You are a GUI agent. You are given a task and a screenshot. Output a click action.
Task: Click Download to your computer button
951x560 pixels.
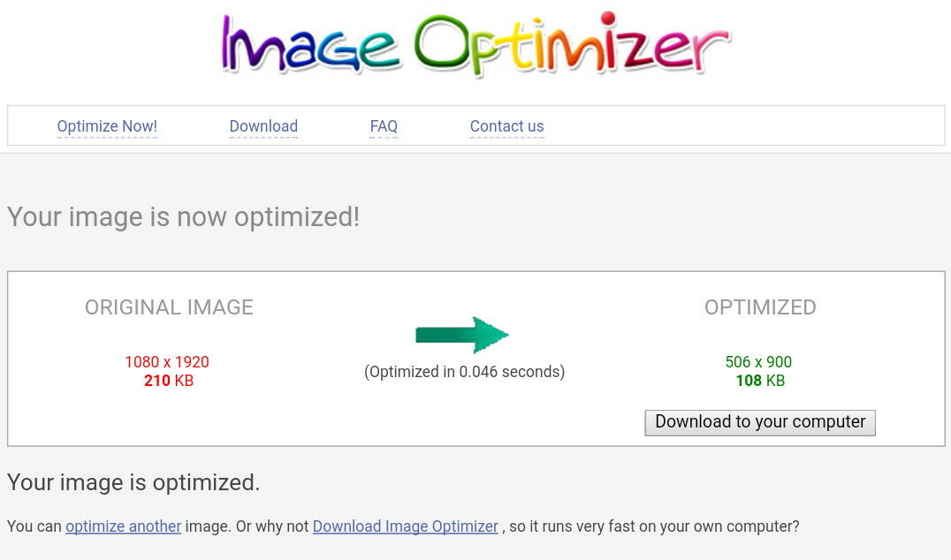(x=760, y=422)
